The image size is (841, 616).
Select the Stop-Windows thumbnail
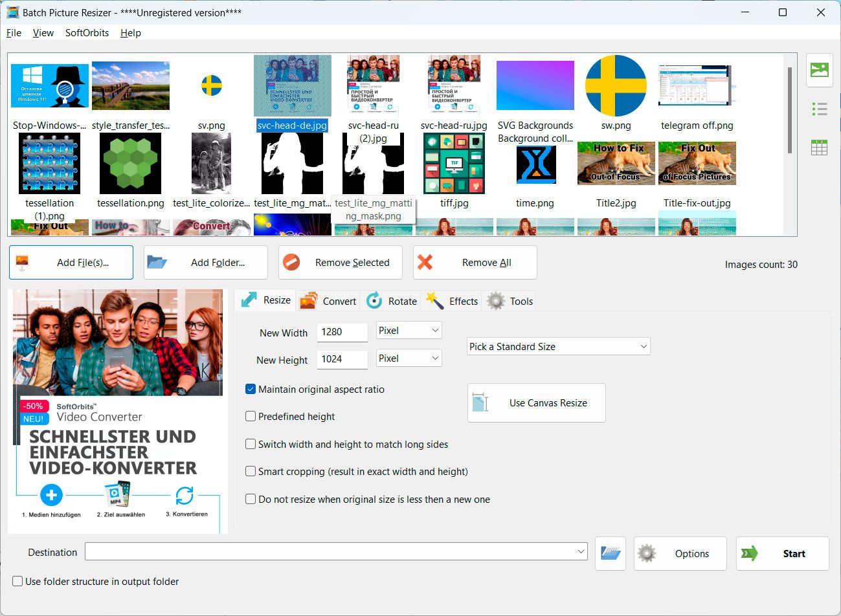point(50,85)
